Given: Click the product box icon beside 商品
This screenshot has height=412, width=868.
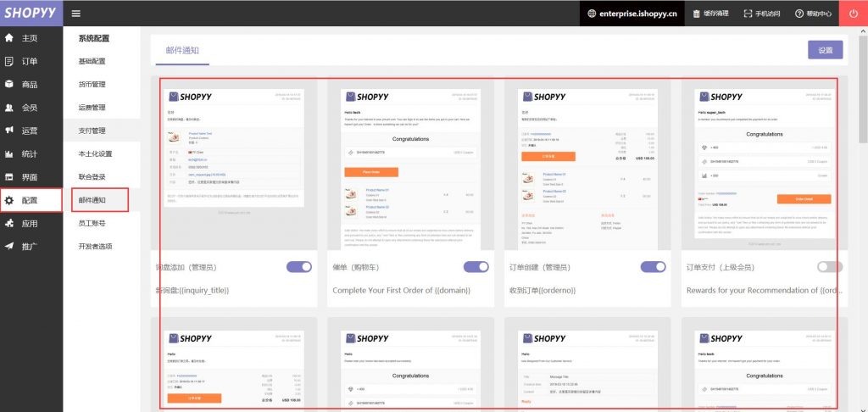Looking at the screenshot, I should [8, 84].
